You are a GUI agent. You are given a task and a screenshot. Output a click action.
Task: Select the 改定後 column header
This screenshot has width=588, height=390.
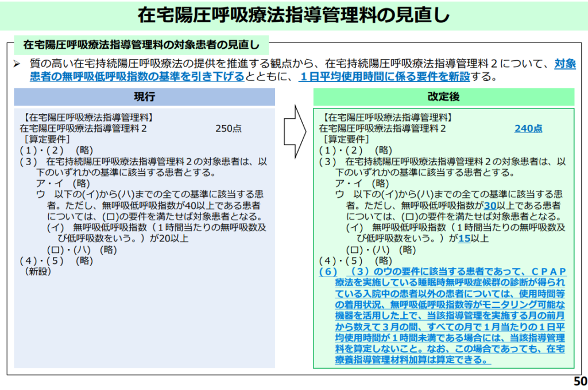[443, 97]
